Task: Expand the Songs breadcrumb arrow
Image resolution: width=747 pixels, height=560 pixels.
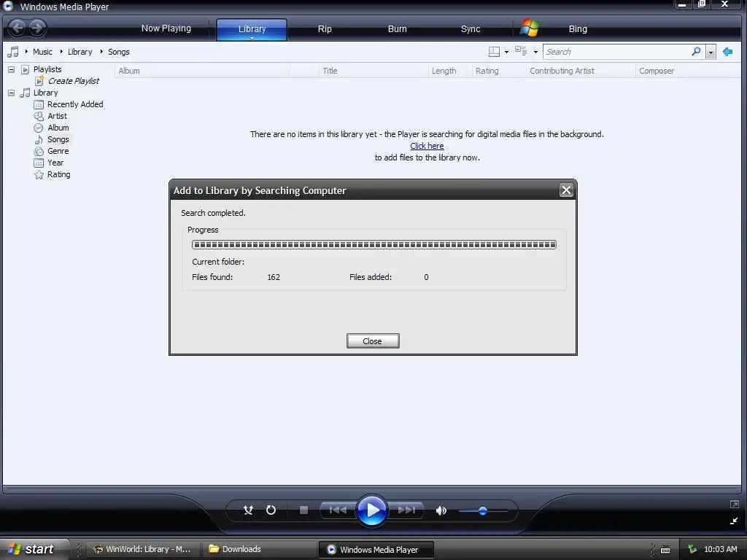Action: [x=101, y=52]
